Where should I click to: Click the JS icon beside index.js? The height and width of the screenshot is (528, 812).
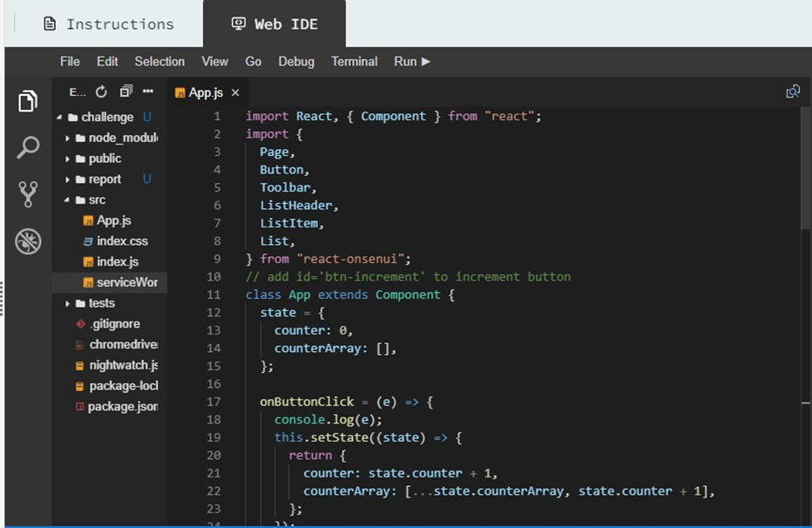coord(88,262)
